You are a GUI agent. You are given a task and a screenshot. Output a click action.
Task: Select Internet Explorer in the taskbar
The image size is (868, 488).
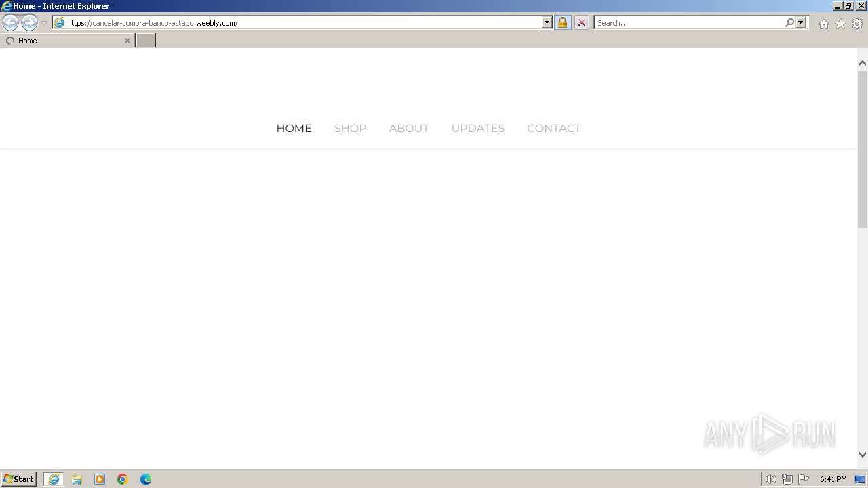click(x=54, y=479)
